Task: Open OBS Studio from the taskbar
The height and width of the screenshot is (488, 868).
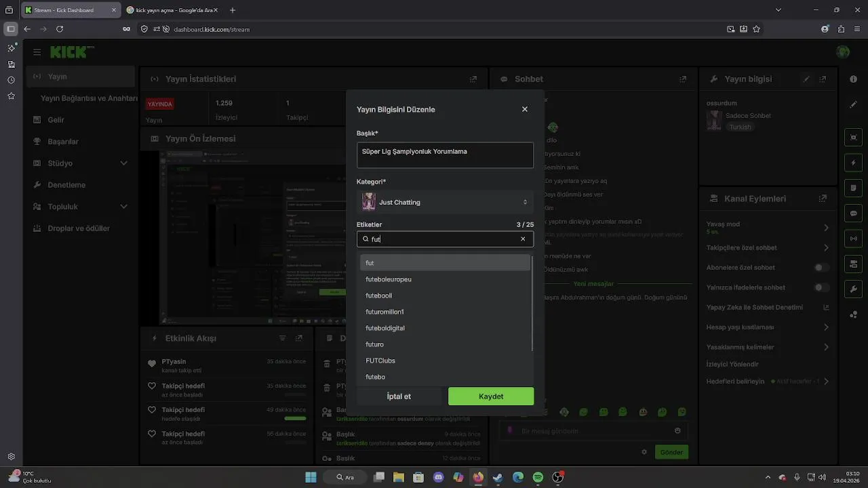Action: 557,477
